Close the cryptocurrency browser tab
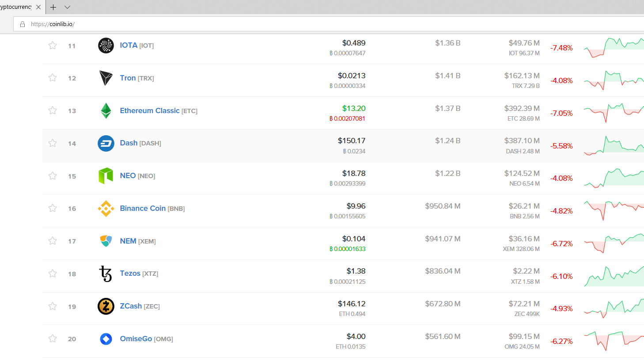Screen dimensions: 644x362 [38, 7]
